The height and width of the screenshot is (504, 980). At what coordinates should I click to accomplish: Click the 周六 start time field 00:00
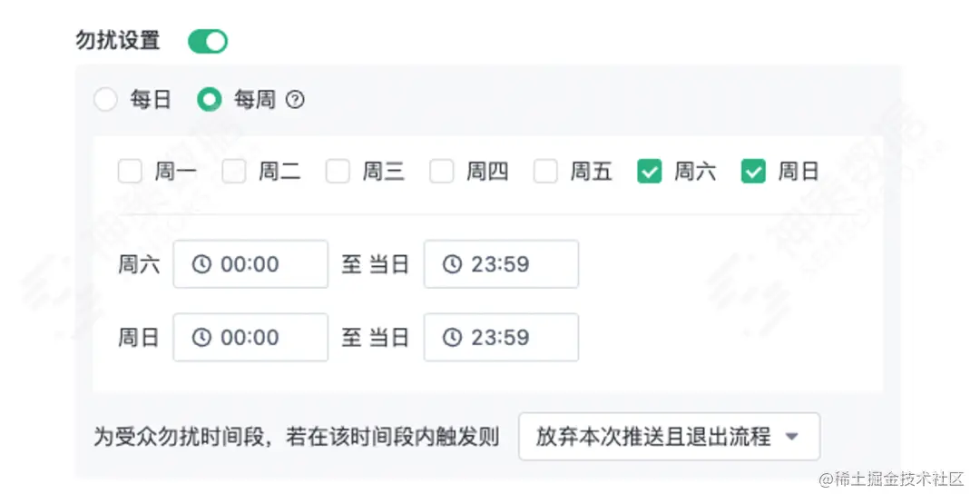(x=250, y=264)
